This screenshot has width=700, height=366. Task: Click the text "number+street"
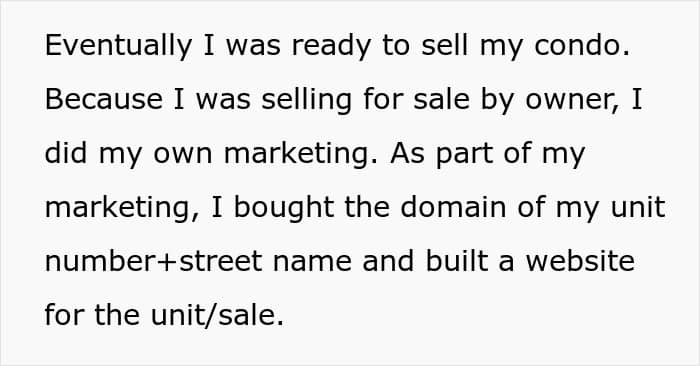coord(154,262)
